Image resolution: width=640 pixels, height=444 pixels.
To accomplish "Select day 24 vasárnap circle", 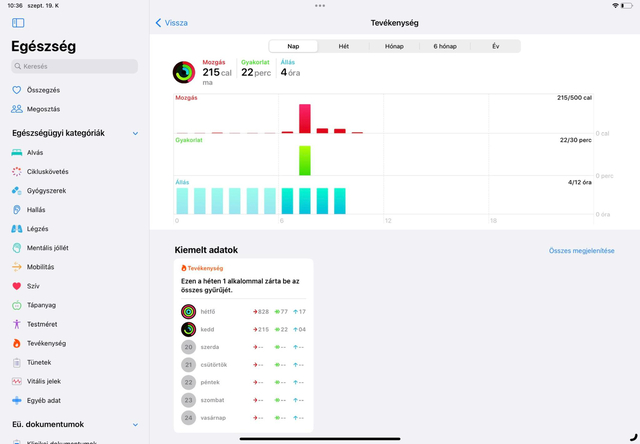I will click(188, 417).
